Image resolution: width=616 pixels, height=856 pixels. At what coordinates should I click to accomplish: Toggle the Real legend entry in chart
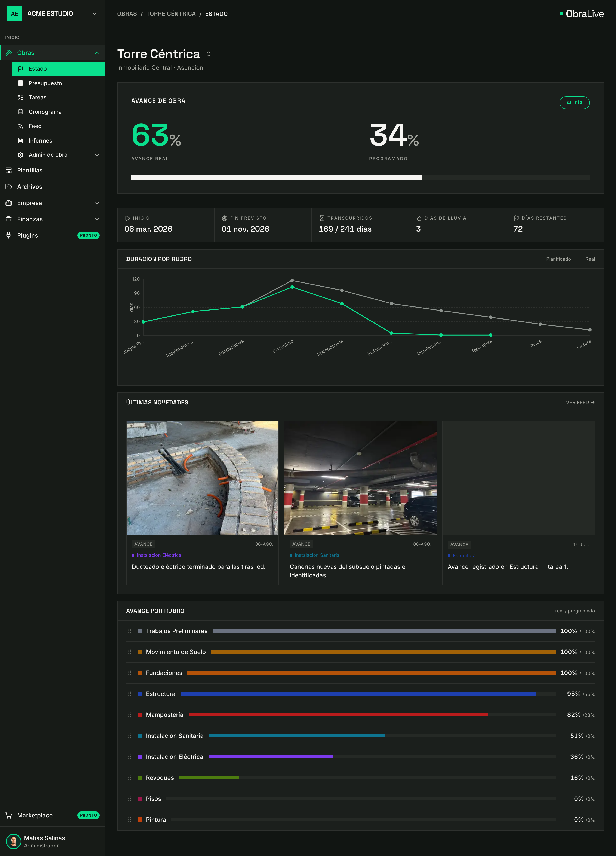(x=585, y=259)
